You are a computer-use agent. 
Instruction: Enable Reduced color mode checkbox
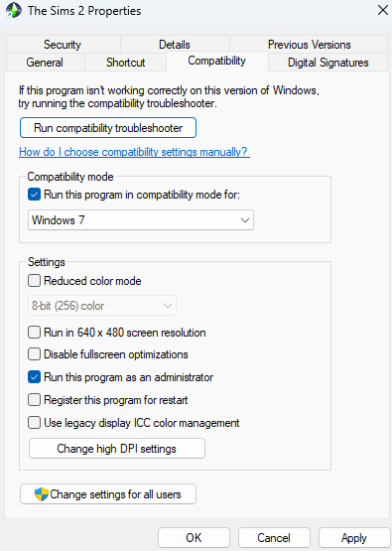[34, 281]
